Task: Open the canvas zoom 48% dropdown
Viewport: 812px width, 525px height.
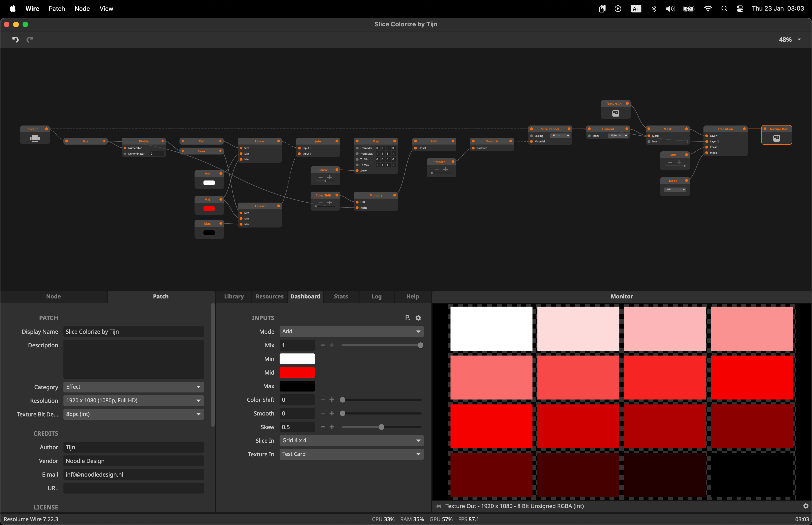Action: click(x=789, y=39)
